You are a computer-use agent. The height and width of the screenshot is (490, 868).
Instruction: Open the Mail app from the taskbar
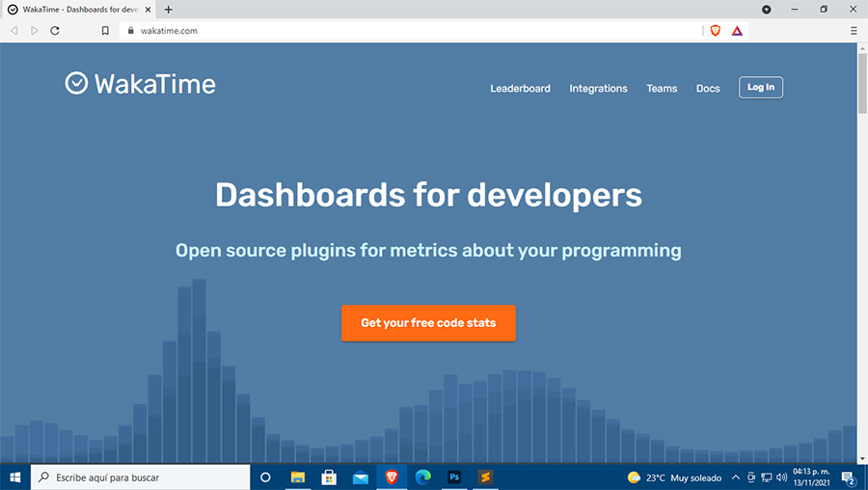pyautogui.click(x=360, y=477)
